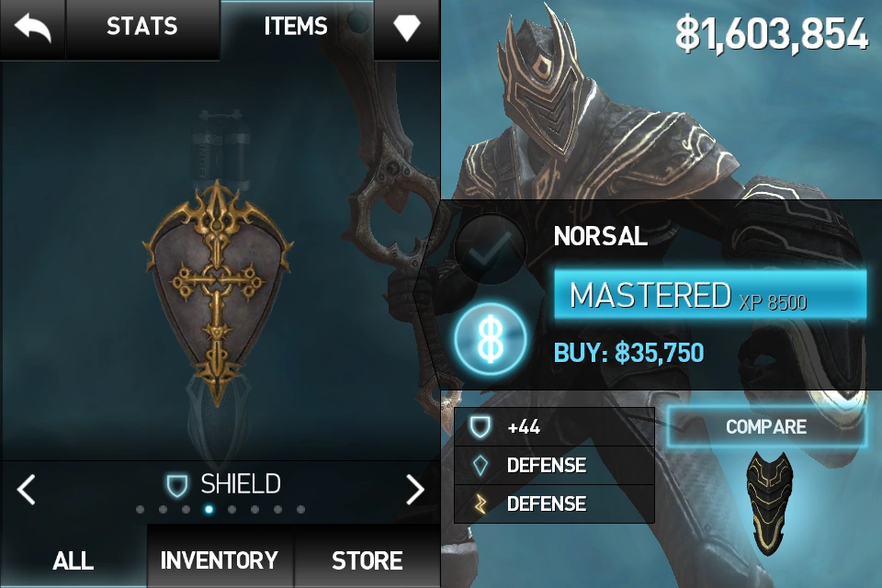The width and height of the screenshot is (882, 588).
Task: Show the INVENTORY filter tab
Action: point(220,560)
